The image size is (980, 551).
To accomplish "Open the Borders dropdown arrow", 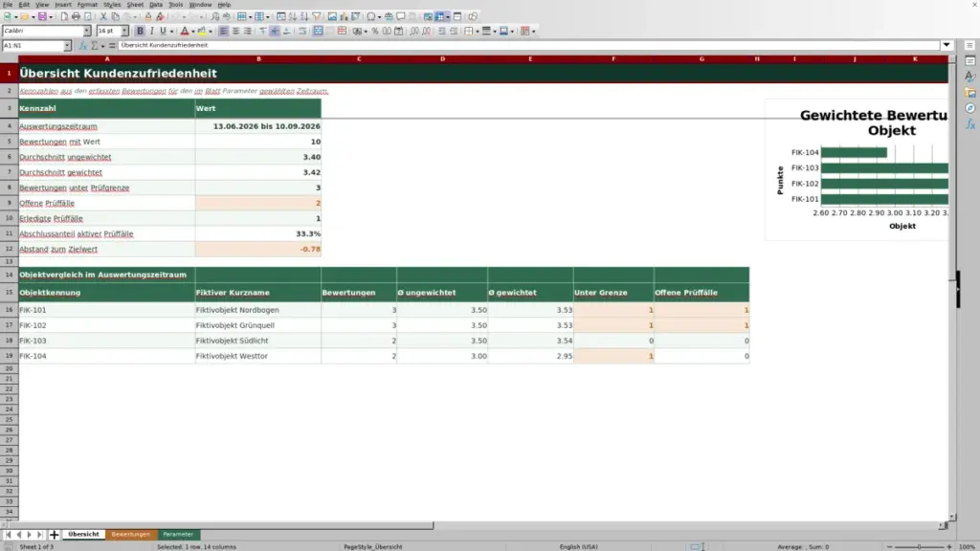I will tap(477, 32).
